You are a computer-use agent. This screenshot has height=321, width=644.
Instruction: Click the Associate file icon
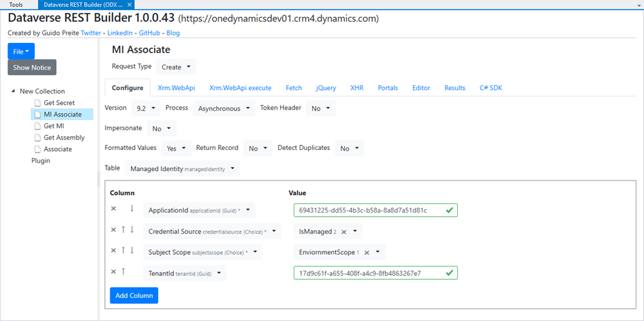point(37,149)
